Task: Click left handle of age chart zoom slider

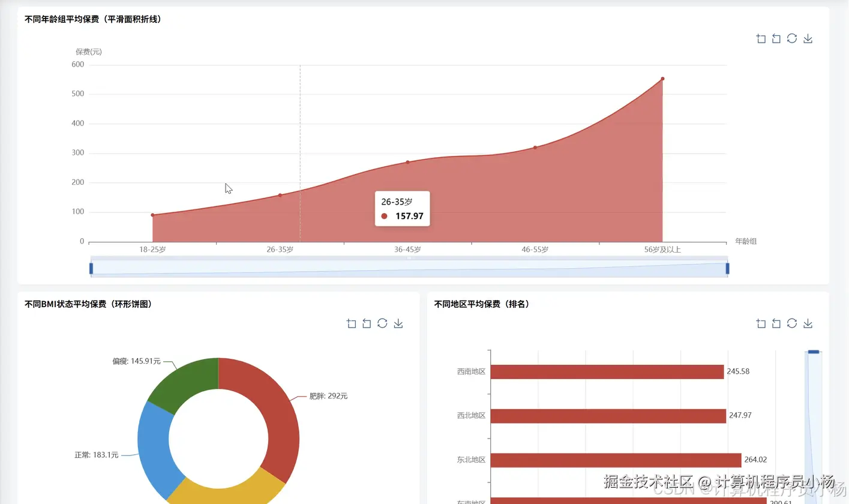Action: click(x=91, y=268)
